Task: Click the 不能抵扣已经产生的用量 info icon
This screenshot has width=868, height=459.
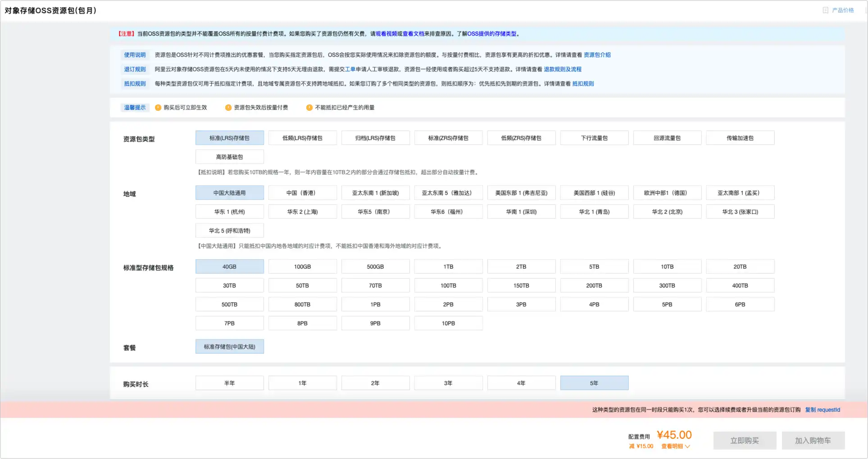Action: [x=309, y=108]
